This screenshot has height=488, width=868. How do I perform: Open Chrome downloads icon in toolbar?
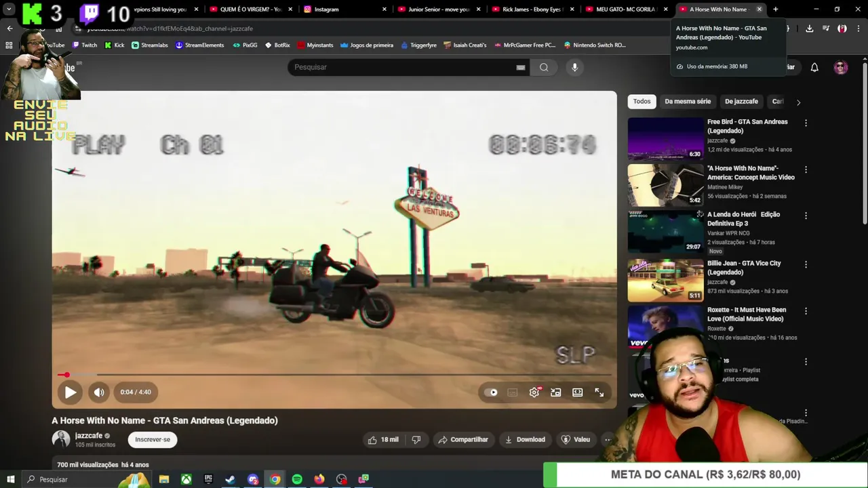click(x=810, y=28)
